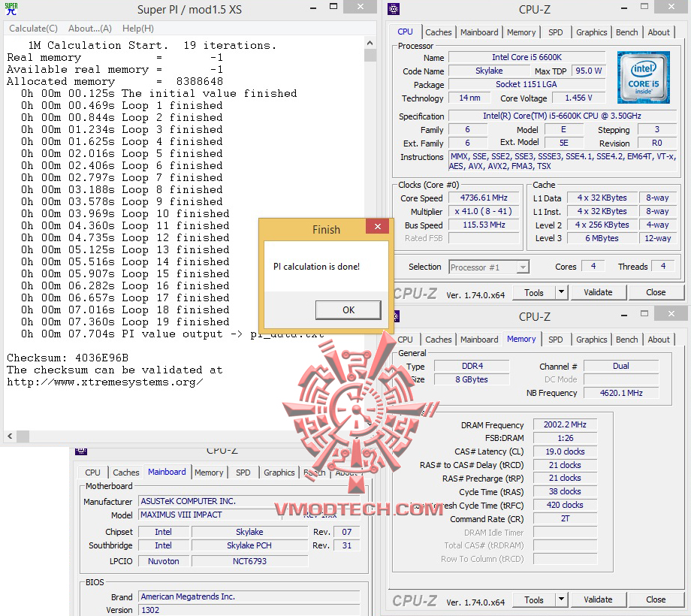
Task: Click the BIOS Version 1302 field
Action: coord(249,610)
